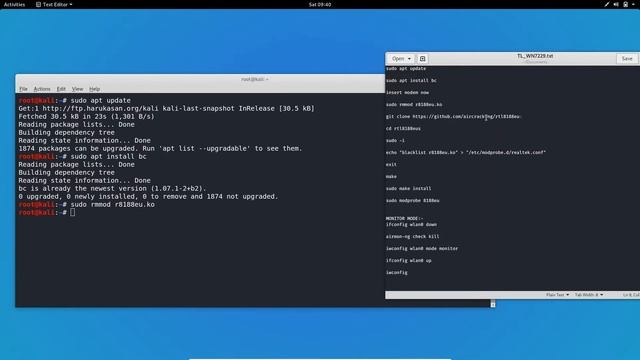640x360 pixels.
Task: Click the 'iwconfig wlan0 mode monitor' line
Action: pyautogui.click(x=422, y=249)
